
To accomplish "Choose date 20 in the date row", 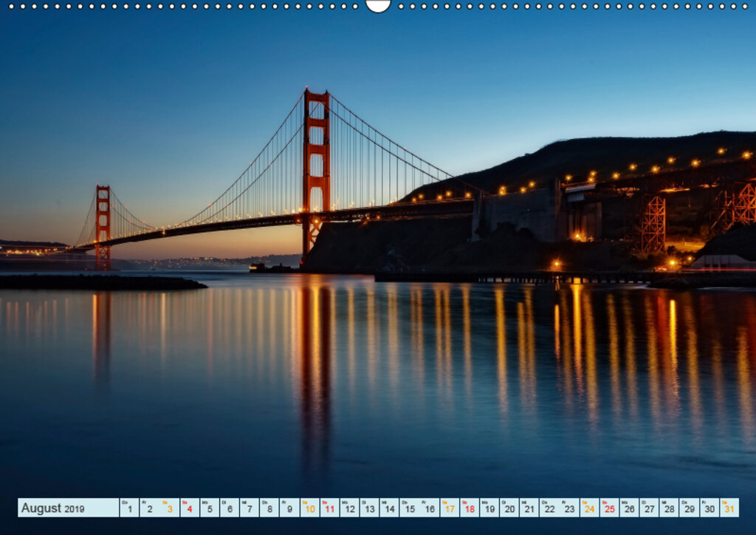I will [x=509, y=508].
